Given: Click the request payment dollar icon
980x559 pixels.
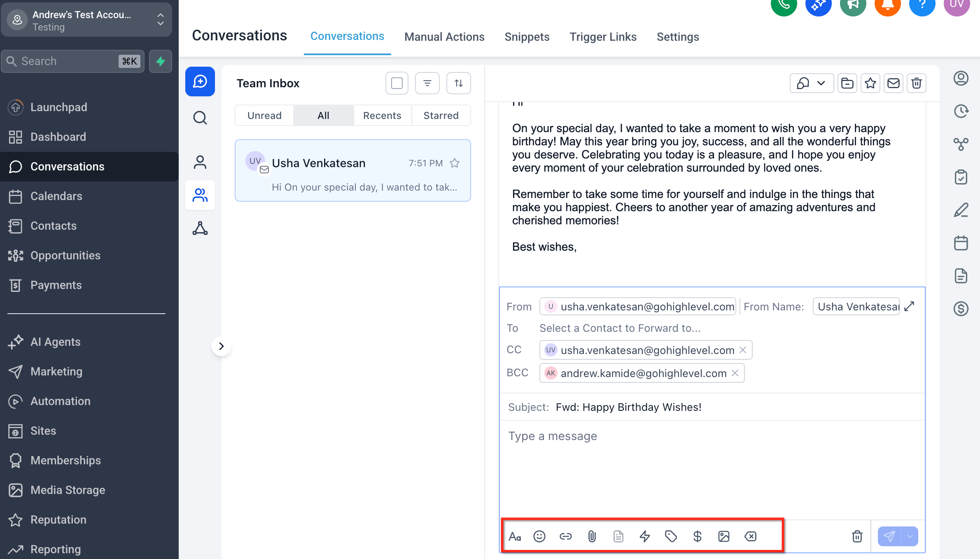Looking at the screenshot, I should pos(697,536).
